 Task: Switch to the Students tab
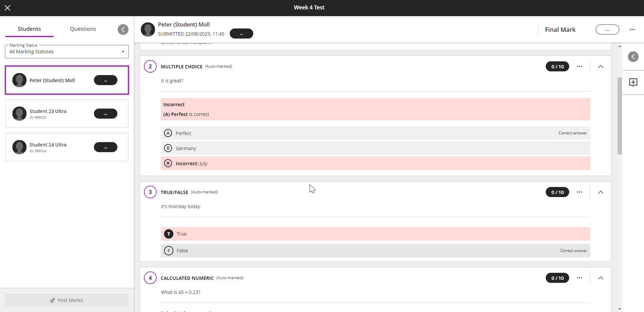click(x=30, y=29)
